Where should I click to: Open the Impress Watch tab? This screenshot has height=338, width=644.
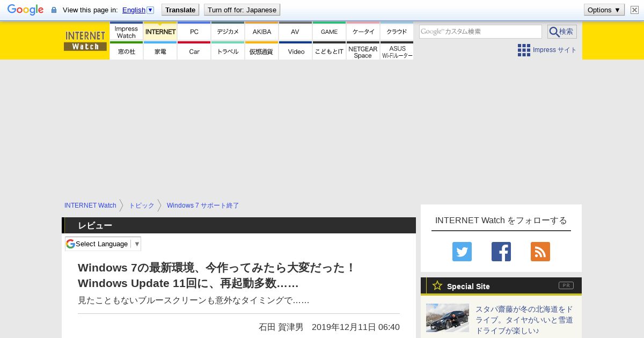pyautogui.click(x=126, y=31)
